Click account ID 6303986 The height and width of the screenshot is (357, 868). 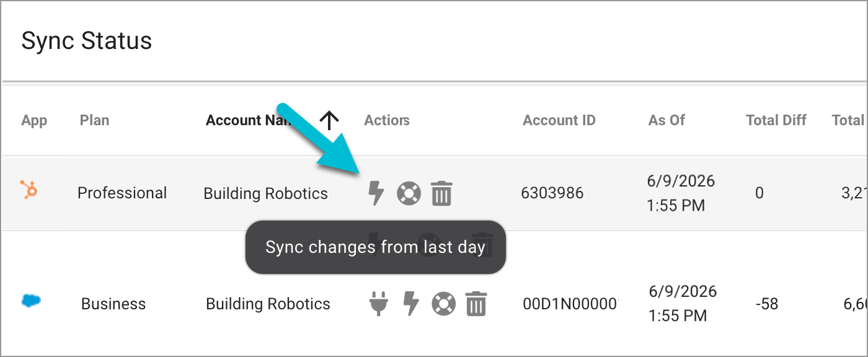click(552, 193)
